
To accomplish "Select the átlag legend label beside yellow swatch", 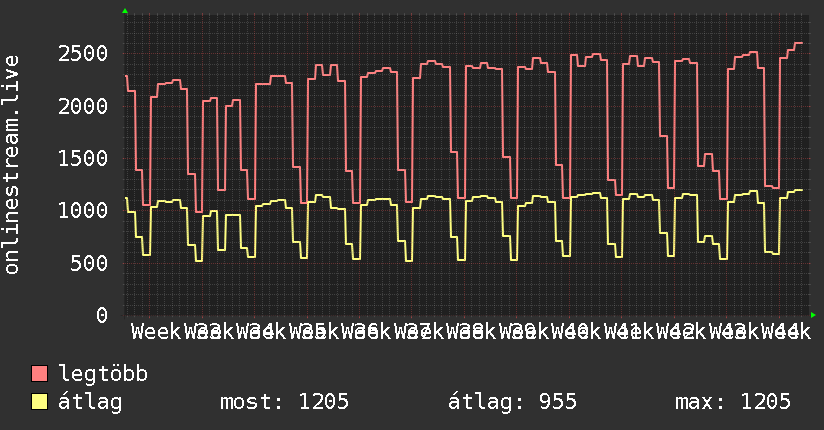I will pyautogui.click(x=90, y=402).
